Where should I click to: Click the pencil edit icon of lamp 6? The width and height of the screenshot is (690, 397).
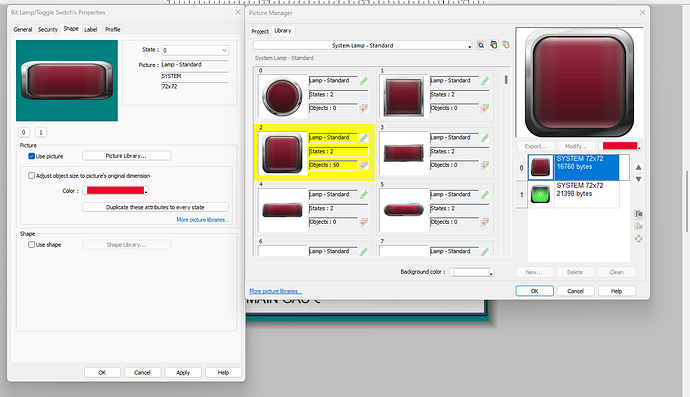pos(363,251)
